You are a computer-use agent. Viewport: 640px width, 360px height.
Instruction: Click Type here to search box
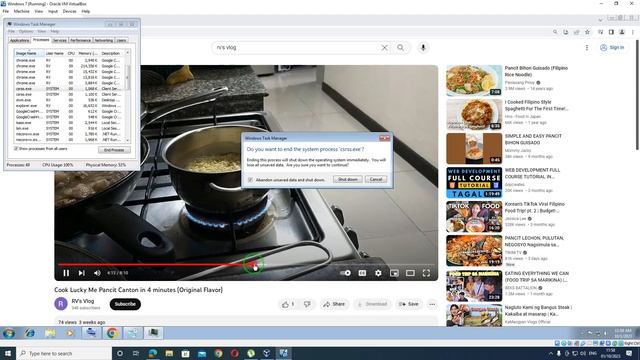pyautogui.click(x=64, y=353)
